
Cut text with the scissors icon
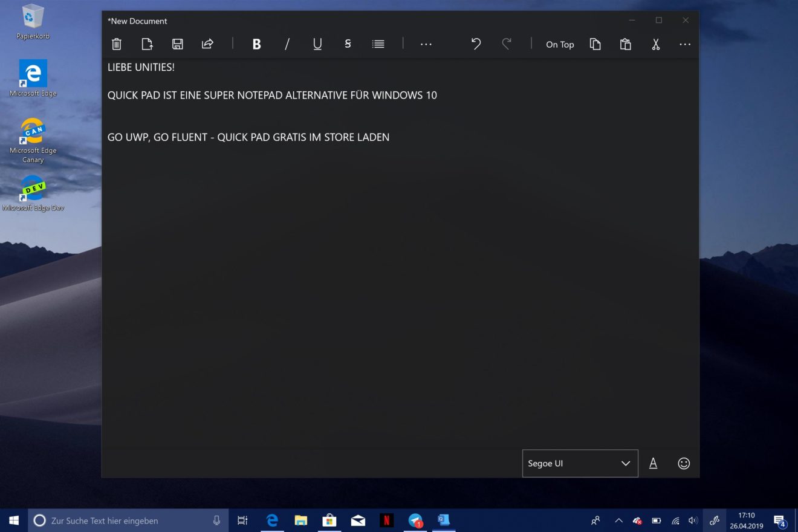tap(655, 44)
